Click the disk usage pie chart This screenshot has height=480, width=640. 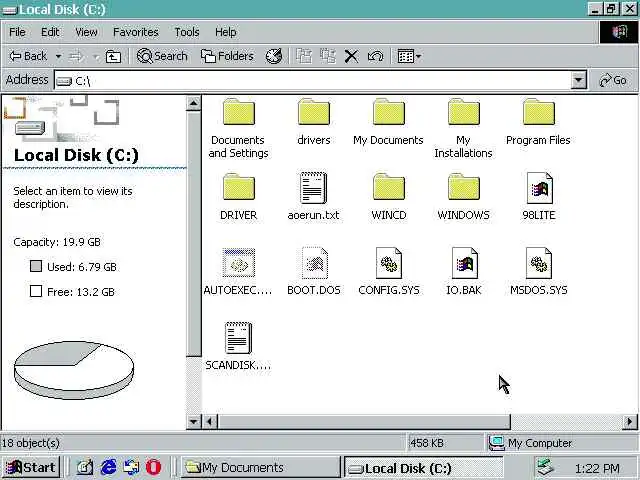(74, 370)
